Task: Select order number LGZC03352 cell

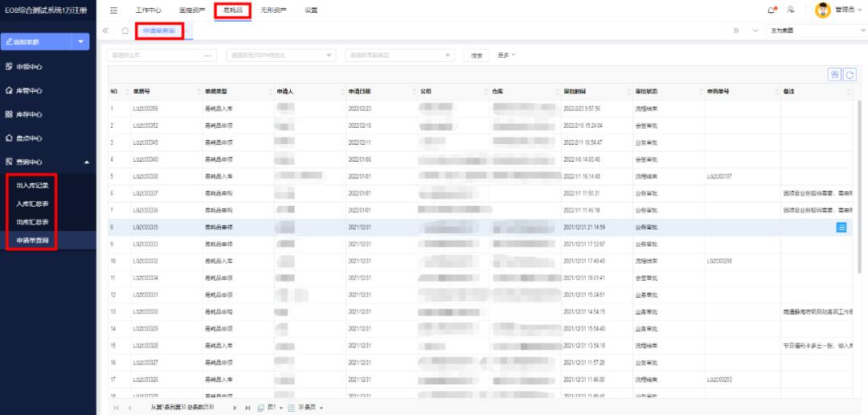Action: 145,125
